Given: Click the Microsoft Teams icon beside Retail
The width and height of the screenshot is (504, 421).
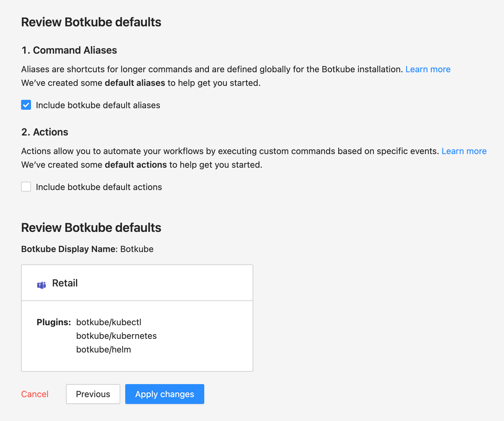Looking at the screenshot, I should point(42,285).
